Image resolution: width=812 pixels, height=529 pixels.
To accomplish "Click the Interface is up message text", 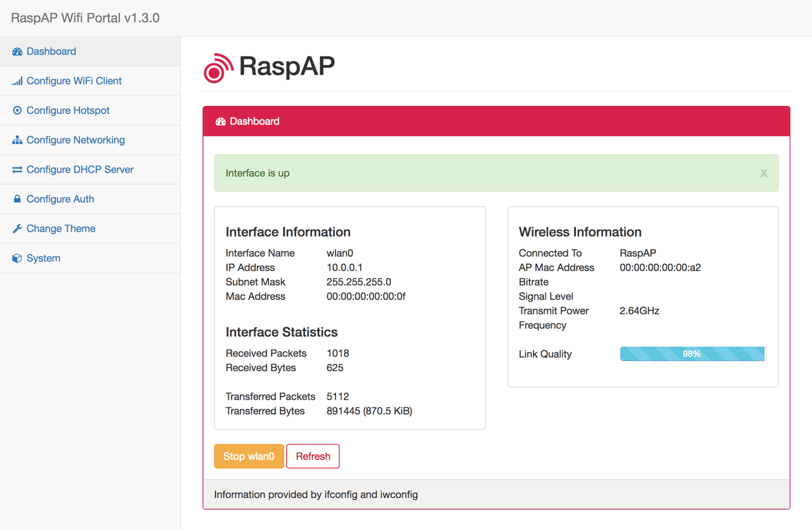I will (258, 173).
